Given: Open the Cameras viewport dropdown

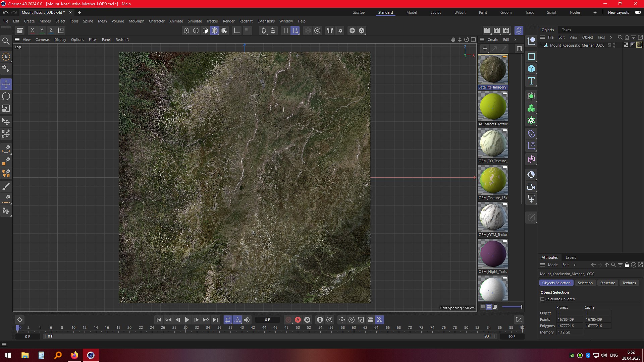Looking at the screenshot, I should click(42, 40).
